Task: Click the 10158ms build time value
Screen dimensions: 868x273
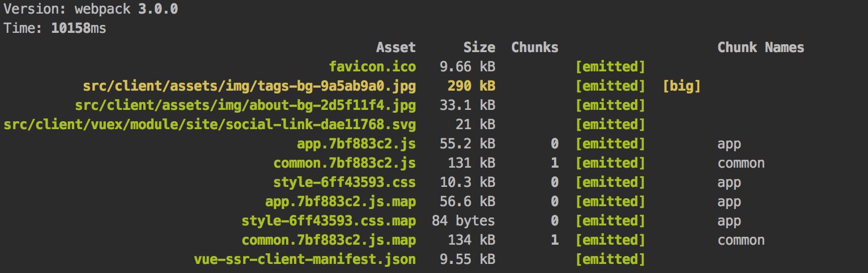Action: (78, 28)
